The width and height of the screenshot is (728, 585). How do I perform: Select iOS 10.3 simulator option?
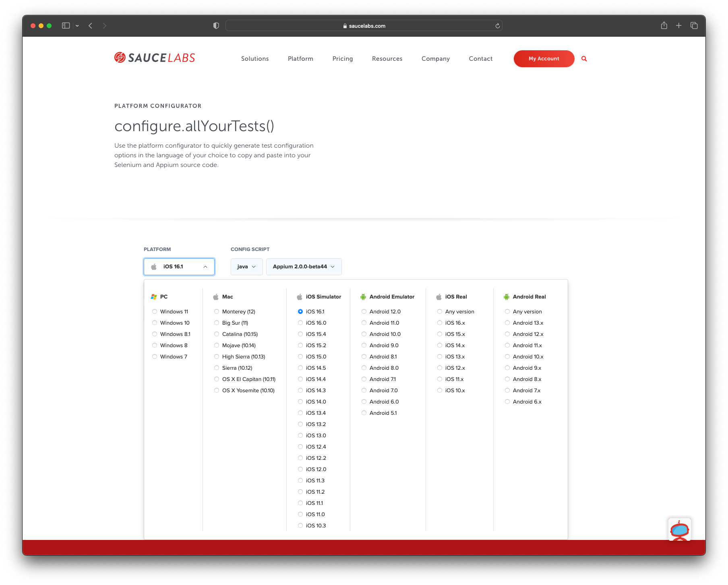click(312, 526)
